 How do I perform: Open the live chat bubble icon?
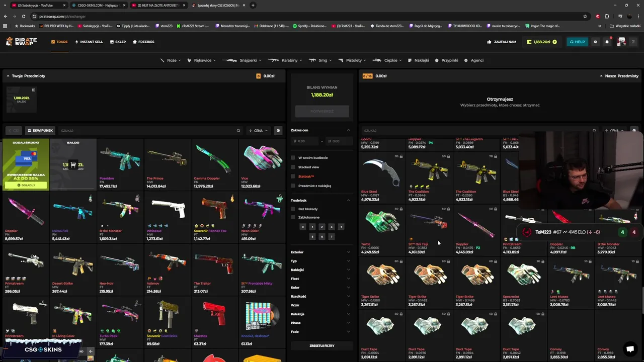click(630, 349)
